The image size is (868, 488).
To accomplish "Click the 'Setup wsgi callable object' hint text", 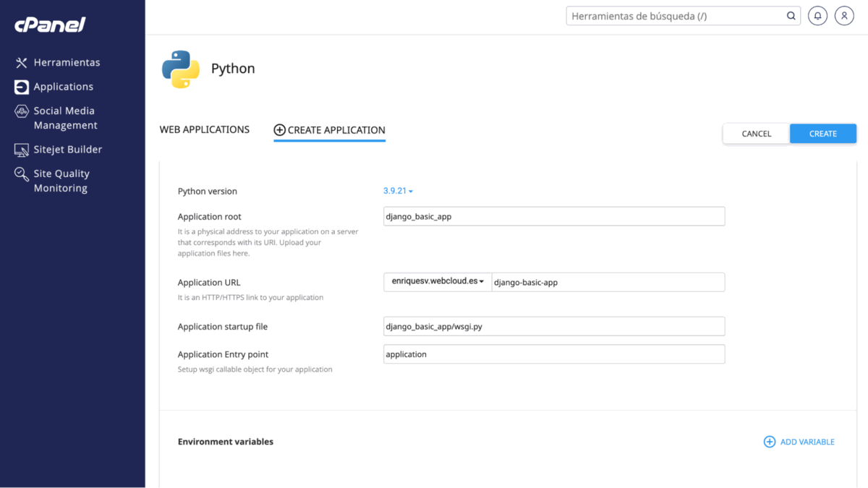I will (x=255, y=369).
